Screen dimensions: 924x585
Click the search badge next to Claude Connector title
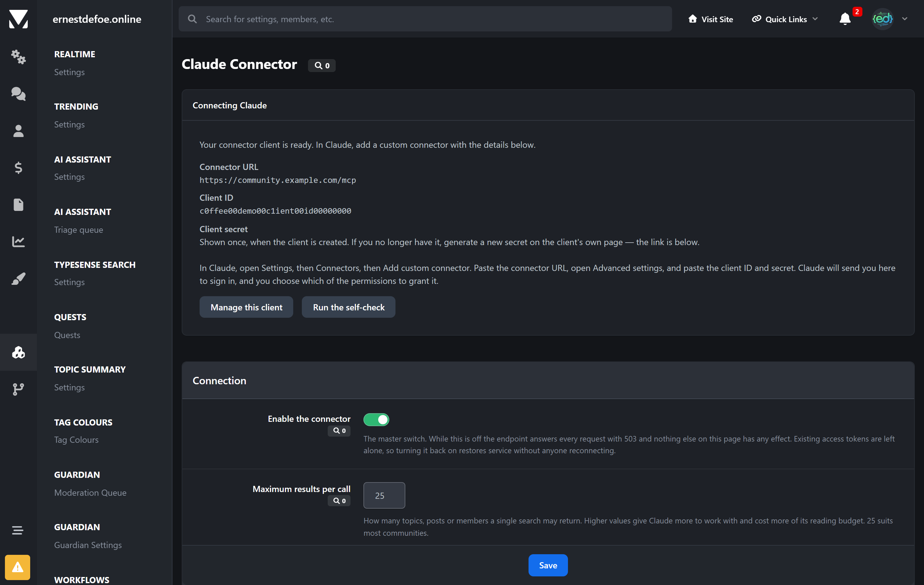click(322, 66)
